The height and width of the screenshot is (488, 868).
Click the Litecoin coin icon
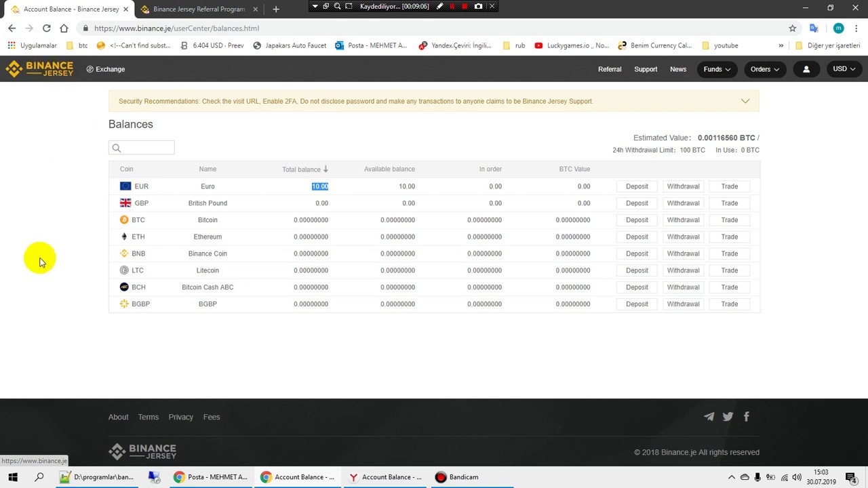[124, 270]
